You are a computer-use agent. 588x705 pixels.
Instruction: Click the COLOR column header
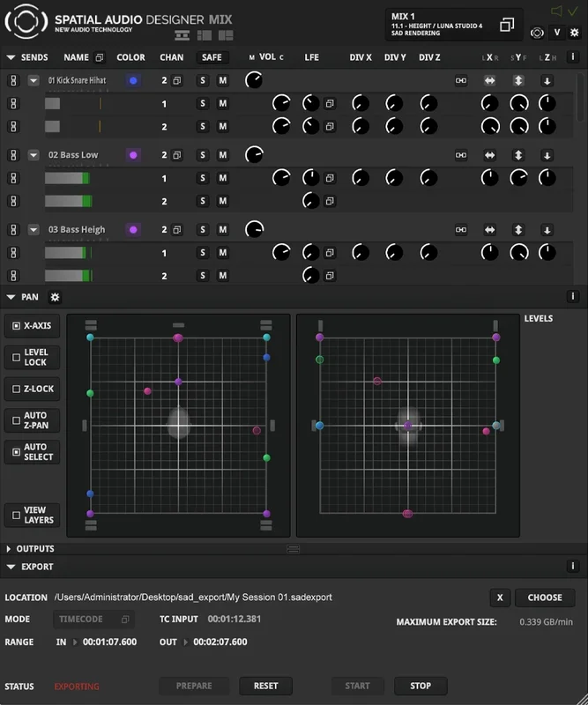click(131, 57)
